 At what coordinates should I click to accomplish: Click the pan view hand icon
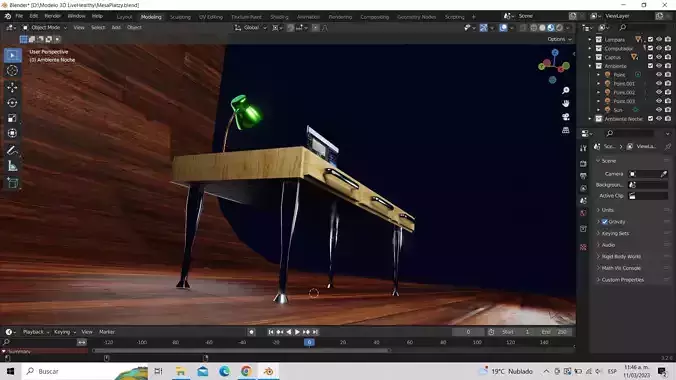[x=566, y=104]
